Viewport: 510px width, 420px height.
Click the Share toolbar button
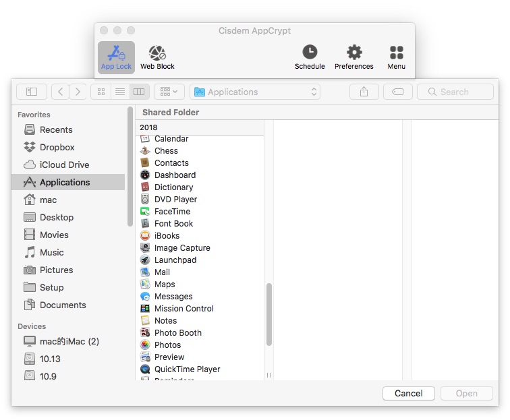coord(364,92)
